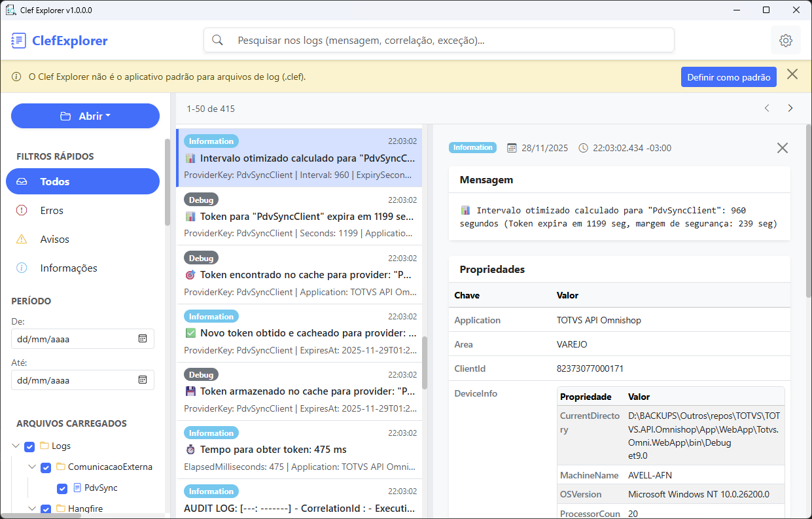Open the Abrir dropdown
Screen dimensions: 812x519
click(85, 115)
